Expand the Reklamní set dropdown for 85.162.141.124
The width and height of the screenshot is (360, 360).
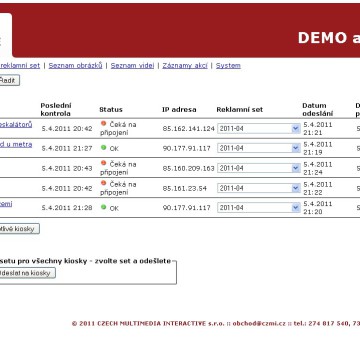tap(259, 128)
